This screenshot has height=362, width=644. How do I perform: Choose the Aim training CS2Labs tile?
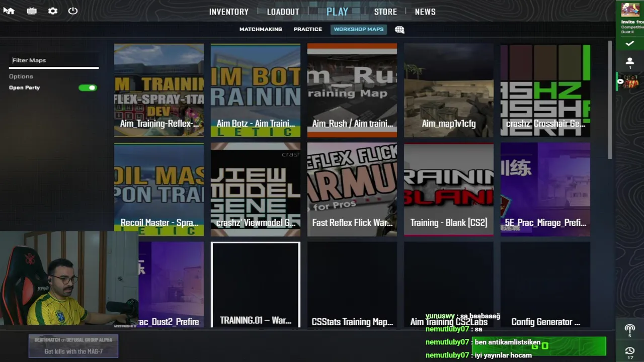449,285
